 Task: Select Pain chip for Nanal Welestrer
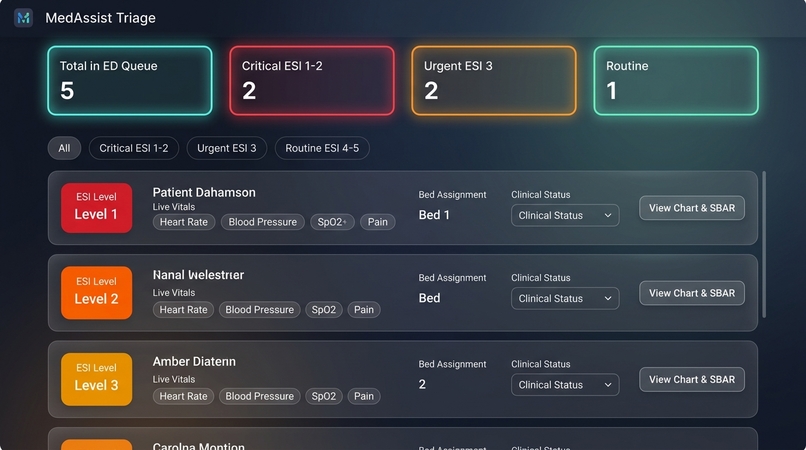click(364, 310)
